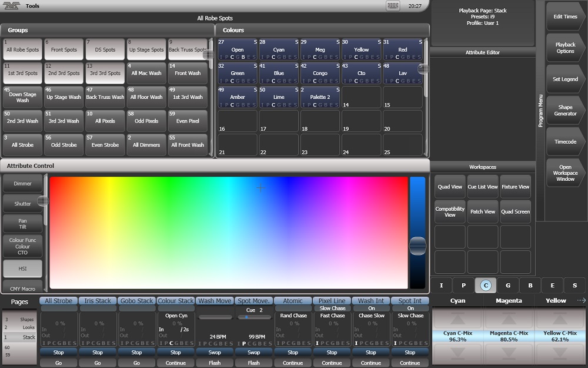Click the crosshair in the HSI colour picker

pyautogui.click(x=260, y=188)
